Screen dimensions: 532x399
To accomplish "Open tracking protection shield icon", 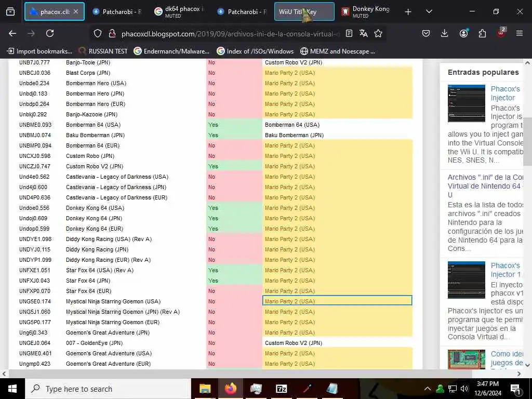I will point(98,33).
